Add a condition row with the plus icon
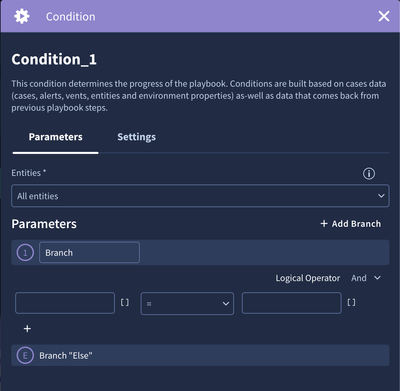The height and width of the screenshot is (391, 400). point(27,329)
